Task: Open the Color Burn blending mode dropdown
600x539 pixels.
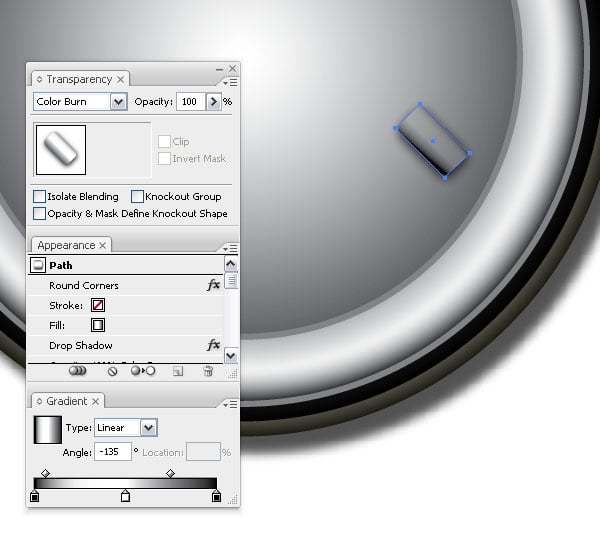Action: click(119, 102)
